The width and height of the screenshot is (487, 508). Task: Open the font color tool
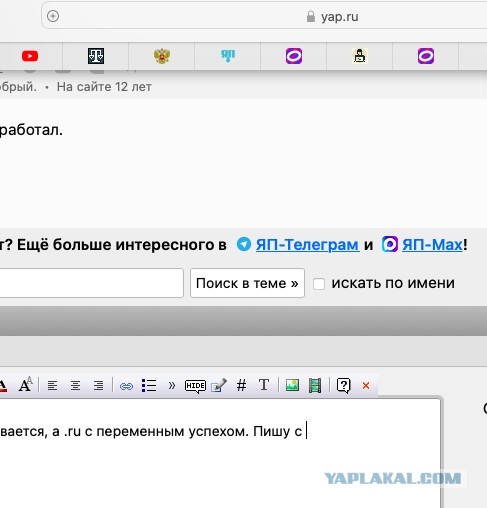click(x=3, y=386)
